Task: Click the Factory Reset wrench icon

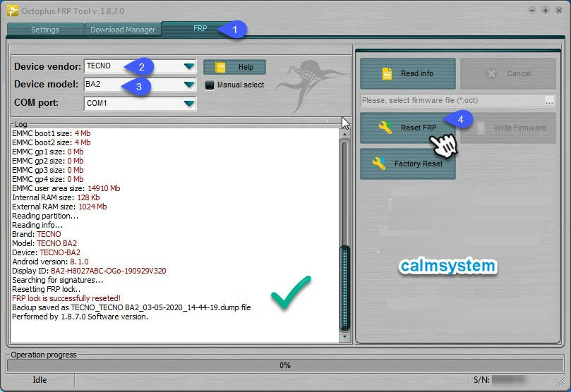Action: point(379,164)
